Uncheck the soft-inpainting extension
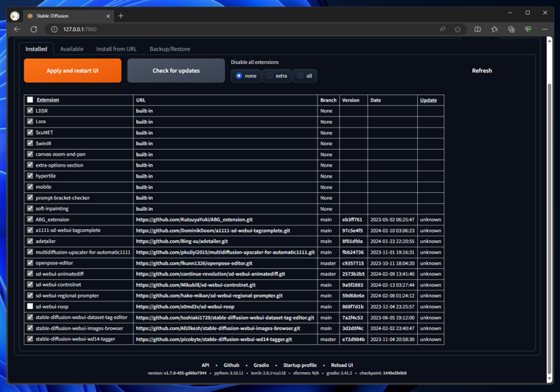 click(x=30, y=209)
